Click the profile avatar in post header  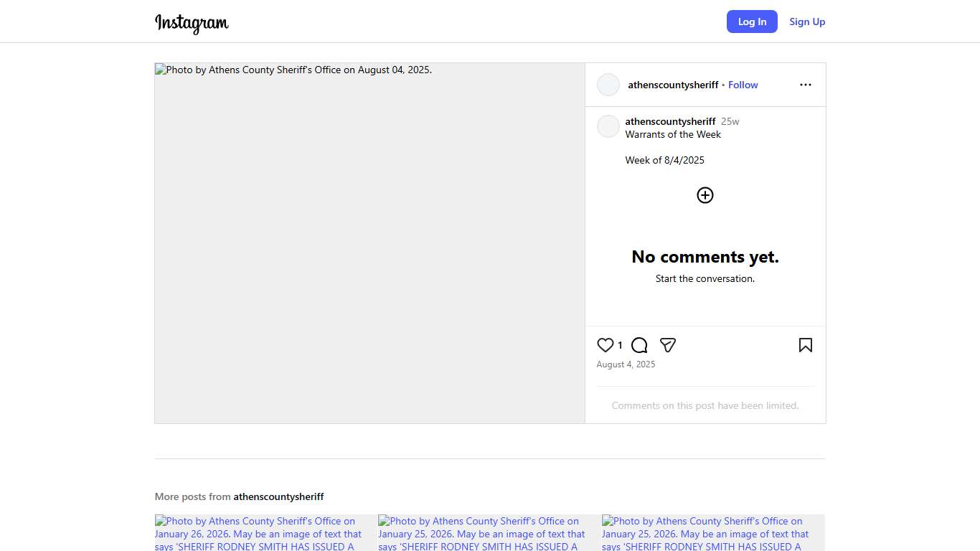click(x=608, y=85)
